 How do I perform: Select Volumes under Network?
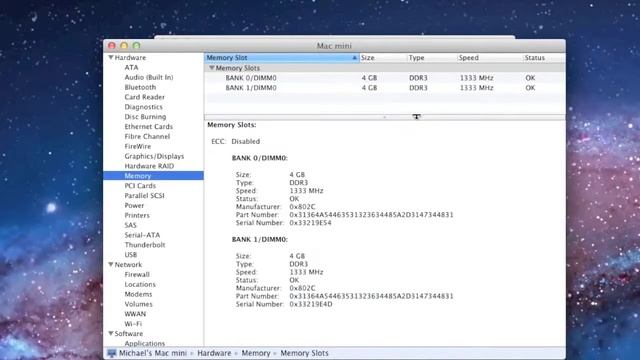point(138,304)
